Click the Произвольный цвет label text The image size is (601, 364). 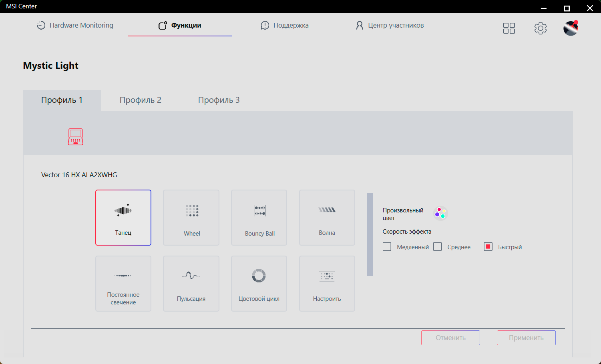tap(403, 214)
